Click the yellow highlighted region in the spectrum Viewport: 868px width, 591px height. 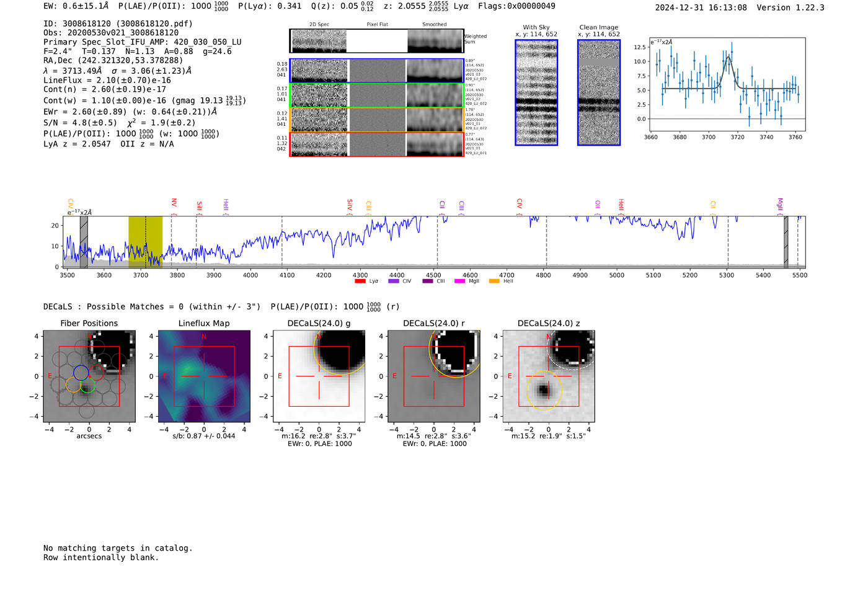coord(145,241)
